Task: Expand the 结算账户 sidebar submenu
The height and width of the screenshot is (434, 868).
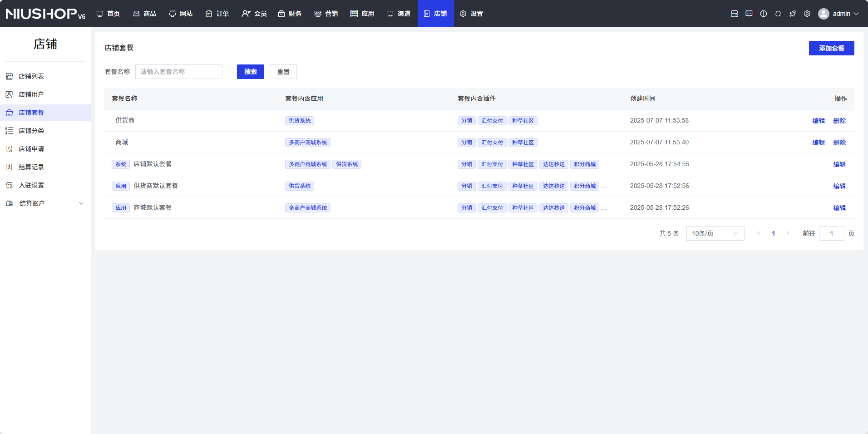Action: tap(81, 203)
